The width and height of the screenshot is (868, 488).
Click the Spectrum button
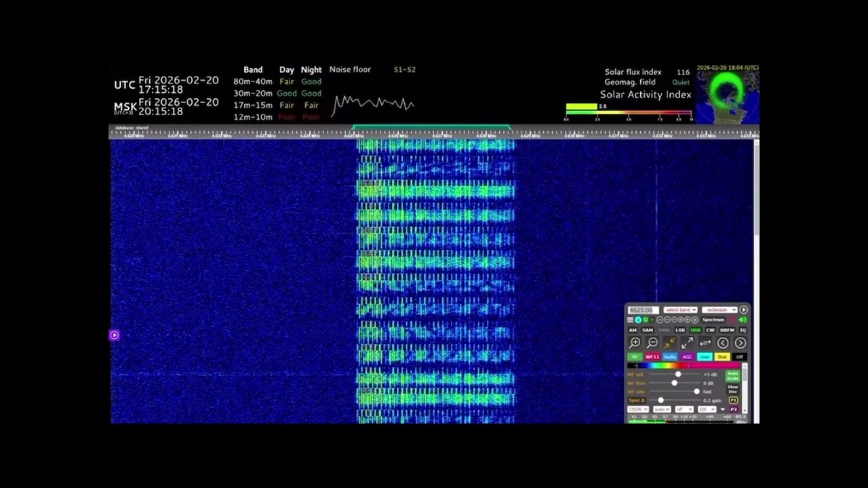pyautogui.click(x=713, y=320)
